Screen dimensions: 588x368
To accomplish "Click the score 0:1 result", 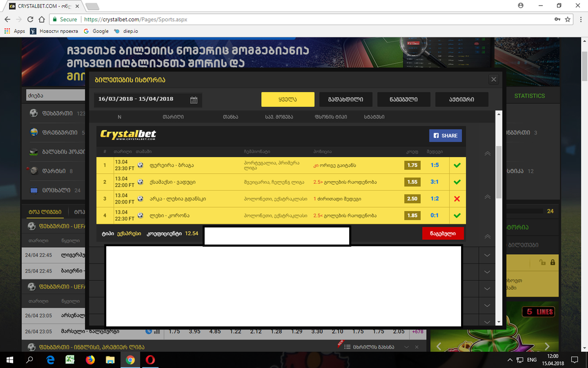I will click(434, 215).
